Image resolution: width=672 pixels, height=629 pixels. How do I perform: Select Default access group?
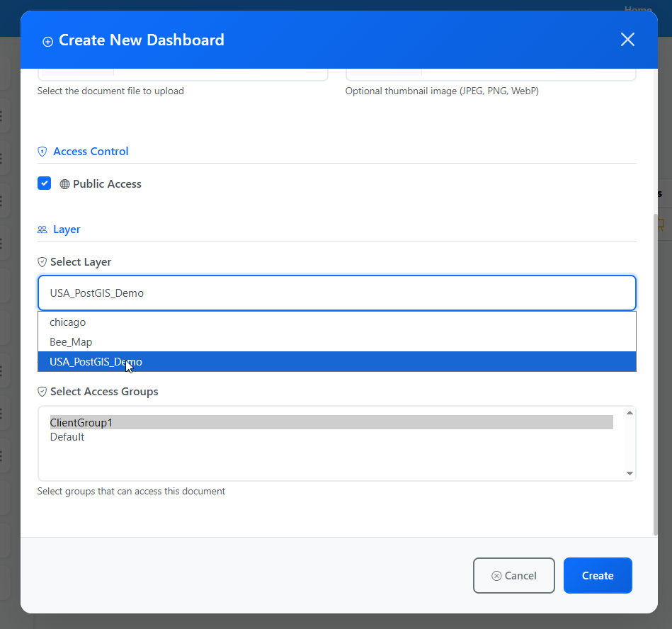[x=331, y=436]
